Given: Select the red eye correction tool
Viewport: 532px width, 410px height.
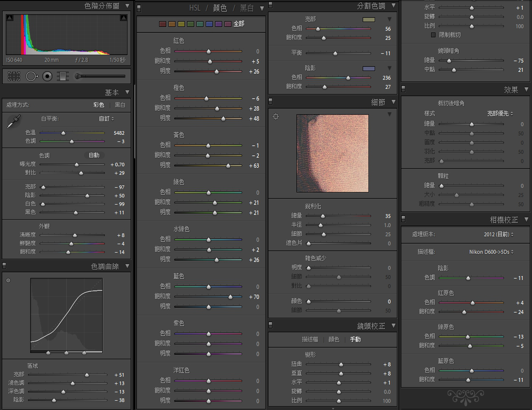Looking at the screenshot, I should (47, 76).
